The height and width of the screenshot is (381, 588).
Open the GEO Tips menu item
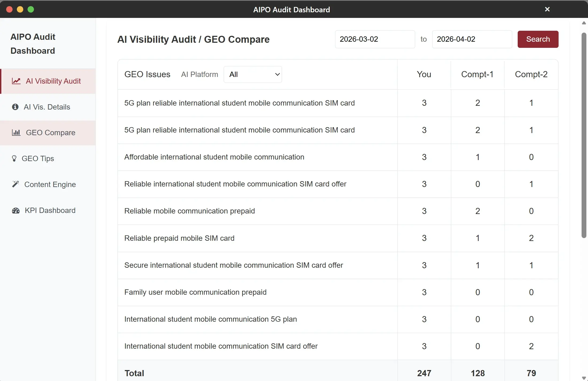click(38, 158)
